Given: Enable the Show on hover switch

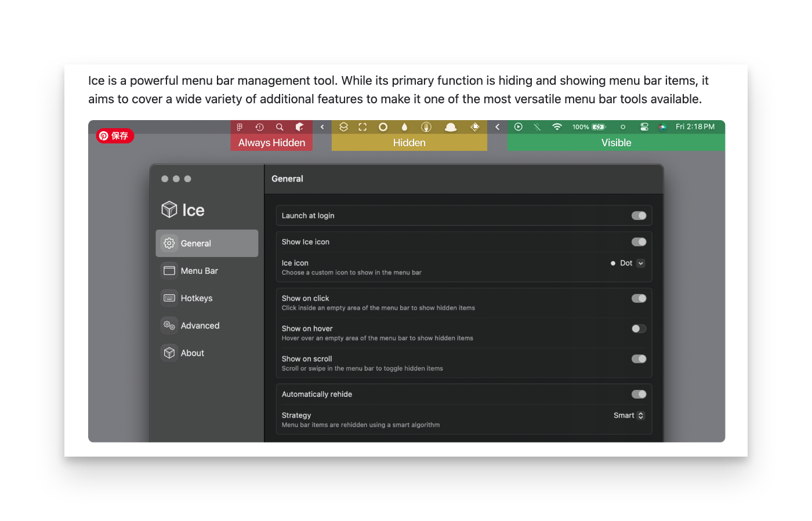Looking at the screenshot, I should click(639, 328).
